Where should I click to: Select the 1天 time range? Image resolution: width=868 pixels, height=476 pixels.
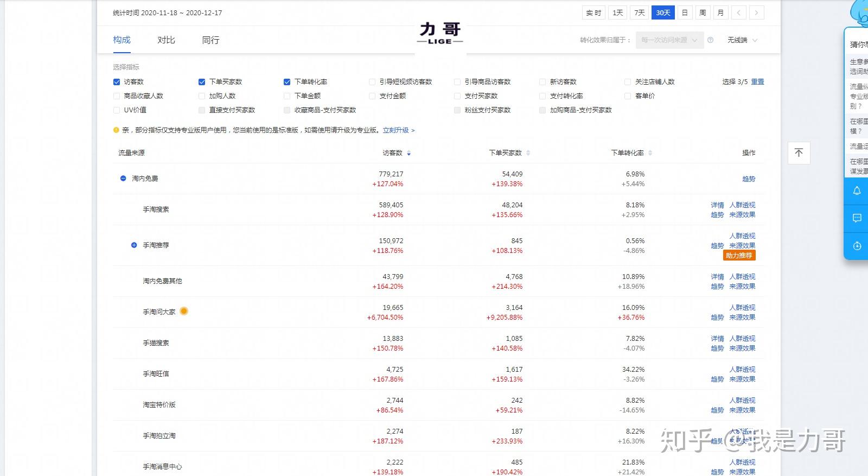617,12
